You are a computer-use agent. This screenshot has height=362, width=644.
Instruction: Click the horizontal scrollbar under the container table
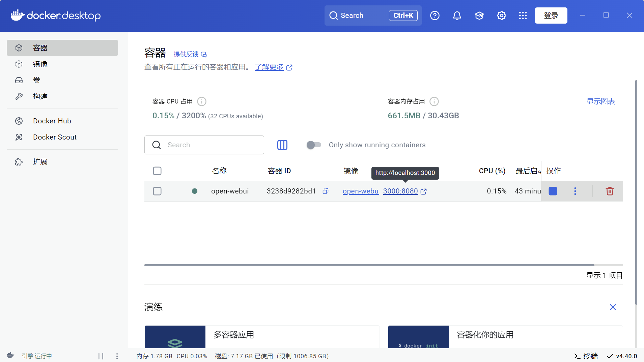(x=369, y=265)
